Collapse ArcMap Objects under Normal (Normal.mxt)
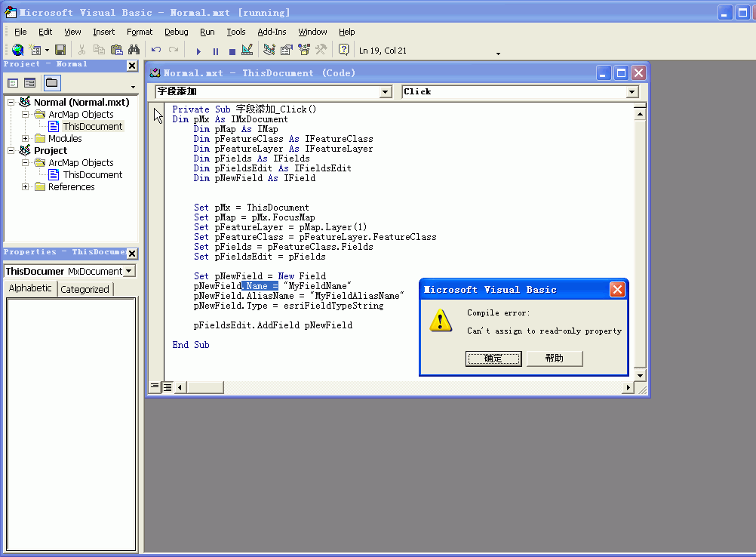Viewport: 756px width, 557px height. [x=25, y=114]
